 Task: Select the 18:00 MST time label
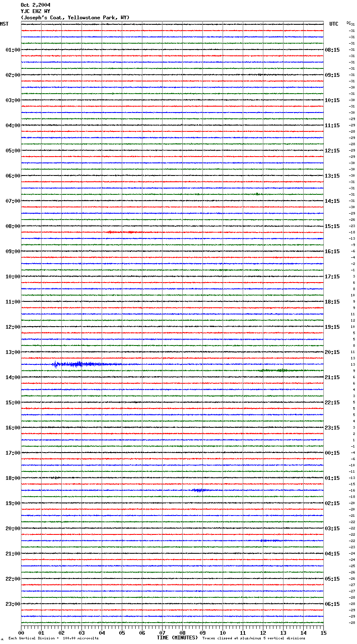pyautogui.click(x=13, y=478)
